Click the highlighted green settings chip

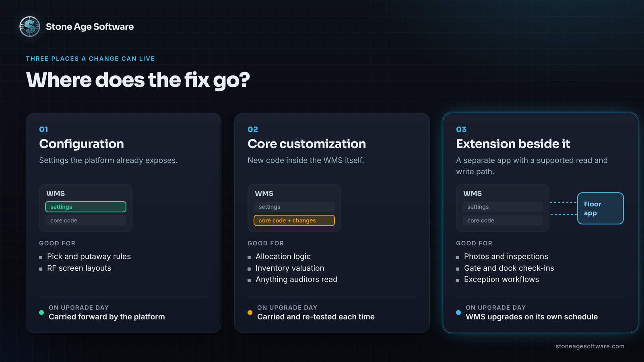(x=86, y=207)
